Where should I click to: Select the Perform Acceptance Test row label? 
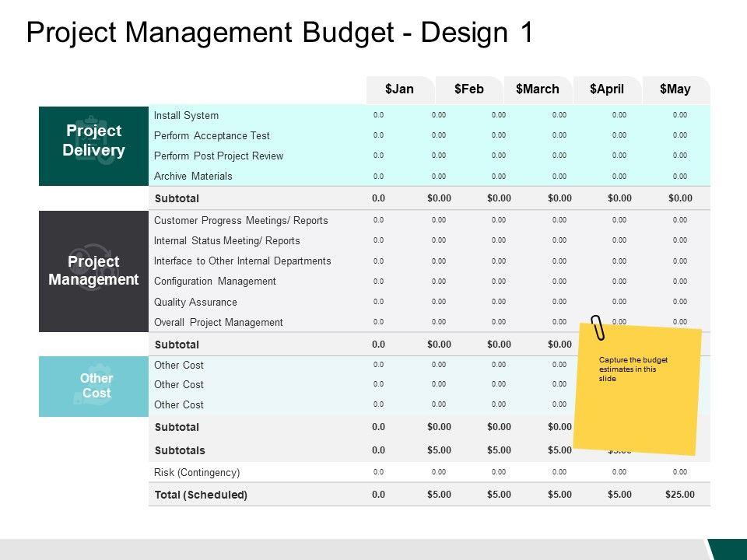tap(212, 135)
